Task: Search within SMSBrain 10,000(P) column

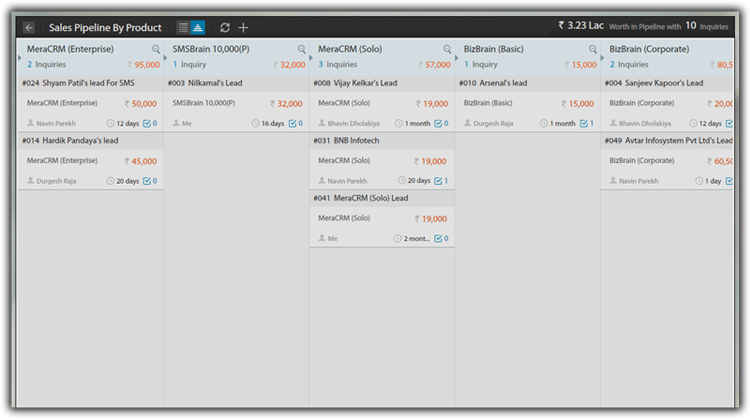Action: point(301,49)
